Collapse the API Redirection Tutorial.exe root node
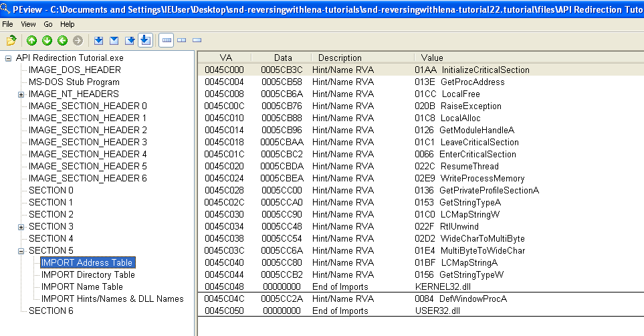 tap(8, 58)
